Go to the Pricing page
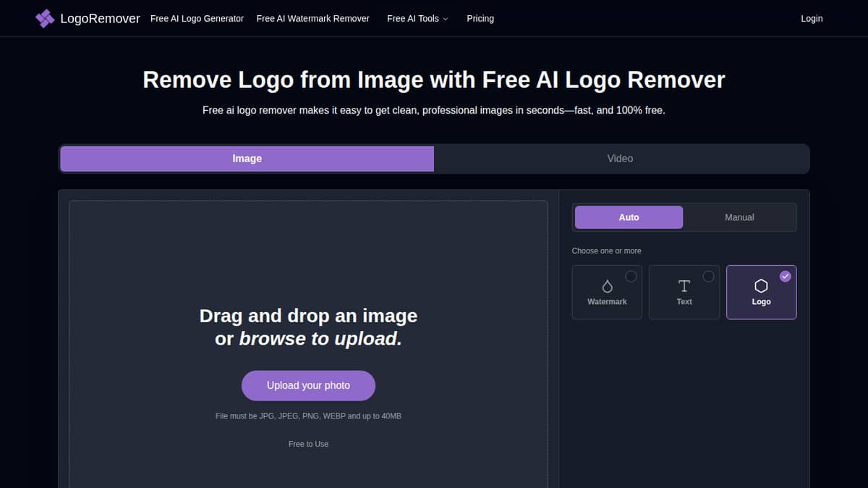 (480, 19)
